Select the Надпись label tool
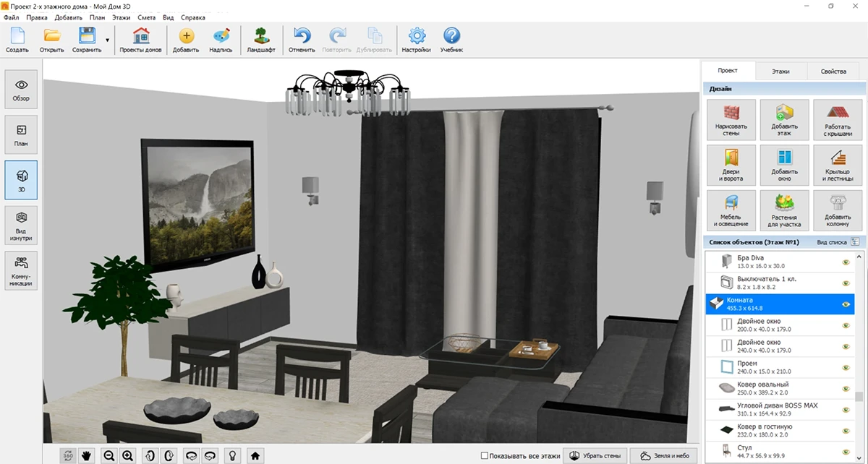The height and width of the screenshot is (464, 868). [x=221, y=40]
